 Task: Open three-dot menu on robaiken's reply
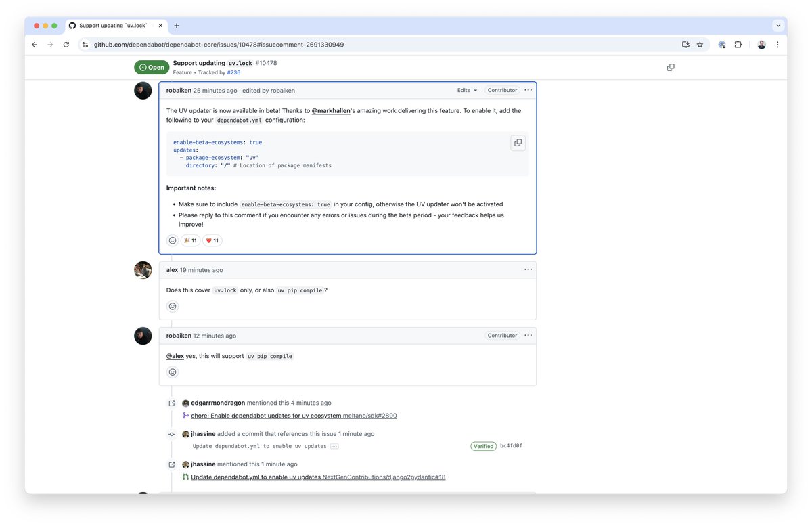click(528, 335)
